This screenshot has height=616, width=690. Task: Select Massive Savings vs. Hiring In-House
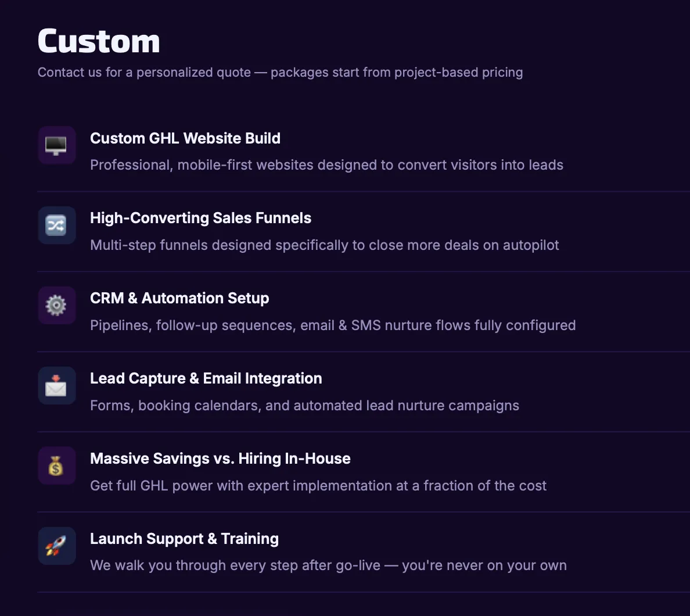(220, 459)
